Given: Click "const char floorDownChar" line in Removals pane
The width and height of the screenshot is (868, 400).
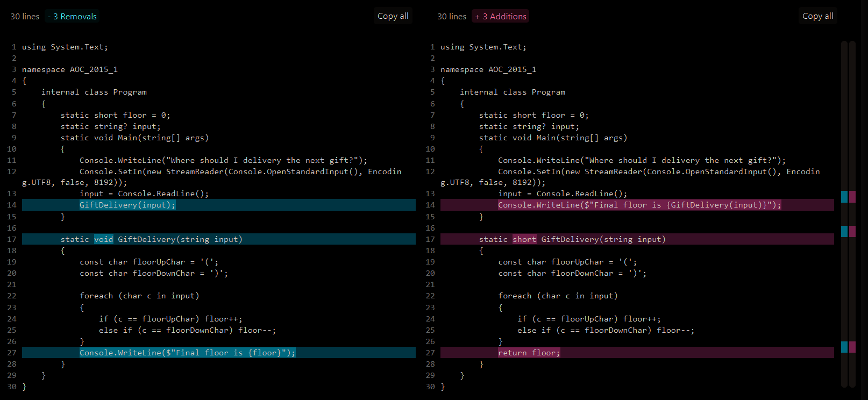Looking at the screenshot, I should 154,273.
